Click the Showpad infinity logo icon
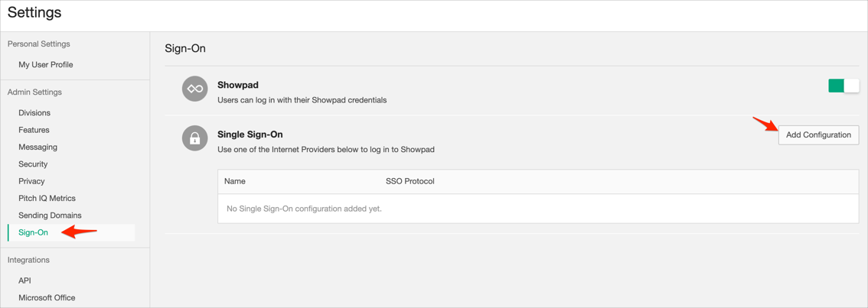The width and height of the screenshot is (868, 308). pyautogui.click(x=195, y=89)
